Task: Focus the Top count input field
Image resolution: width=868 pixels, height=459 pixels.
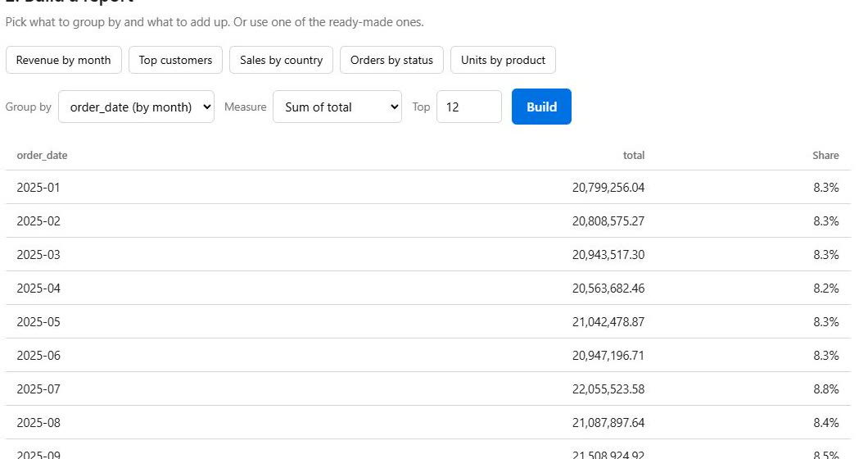Action: [x=469, y=107]
